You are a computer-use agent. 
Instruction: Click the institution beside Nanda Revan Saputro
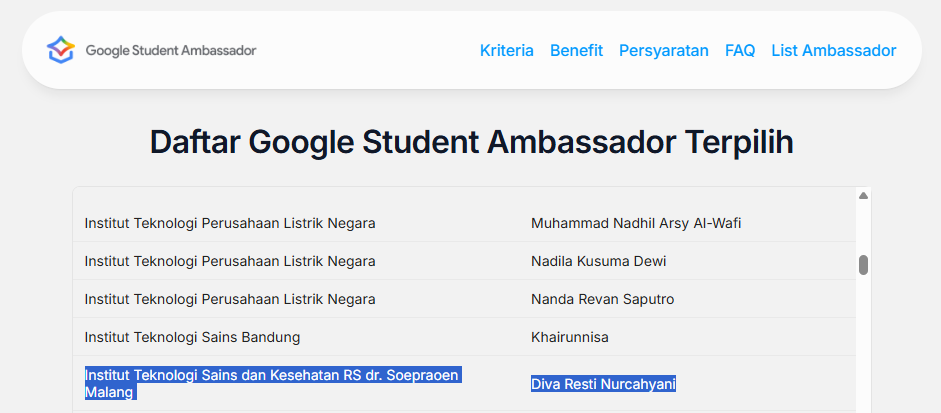tap(229, 299)
